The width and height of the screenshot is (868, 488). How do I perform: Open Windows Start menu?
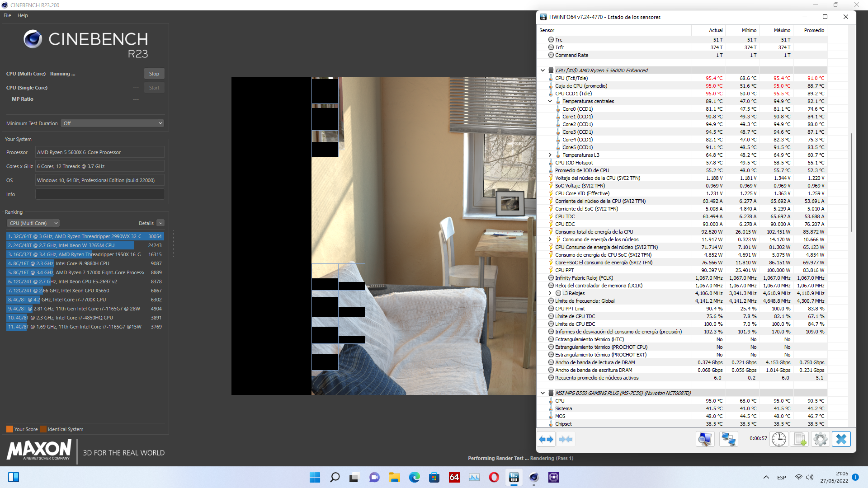(x=315, y=477)
